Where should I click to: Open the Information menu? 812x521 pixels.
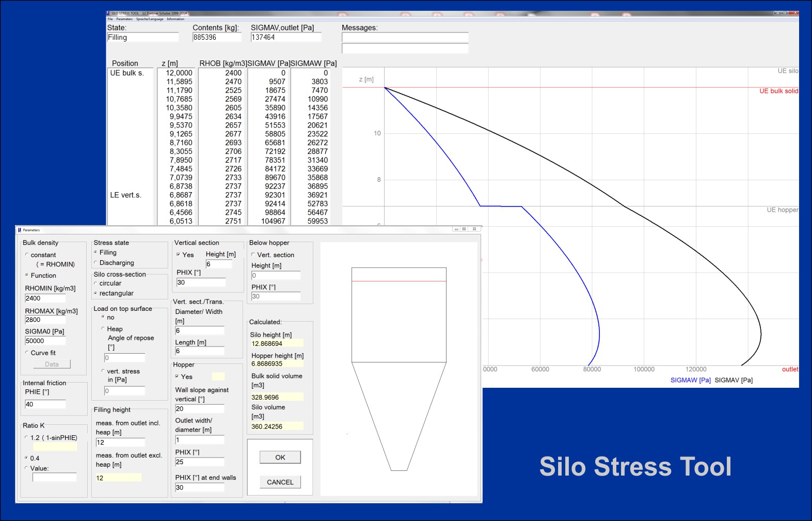coord(176,19)
